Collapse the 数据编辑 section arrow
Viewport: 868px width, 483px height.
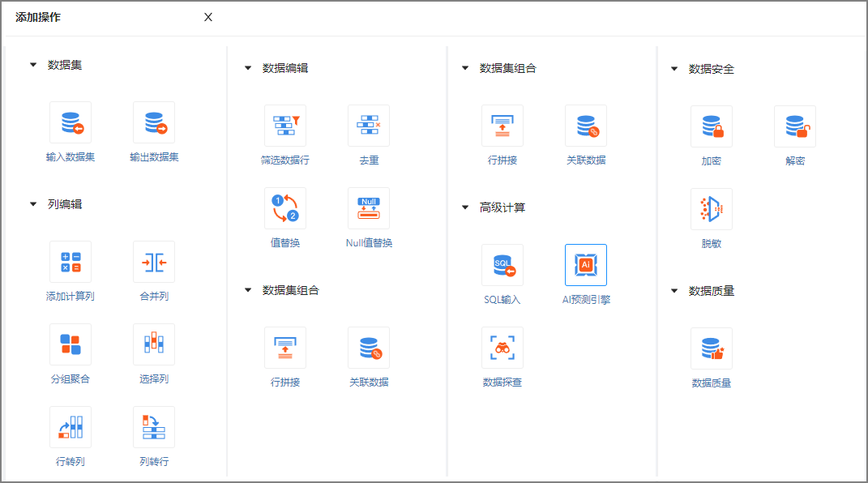coord(248,68)
